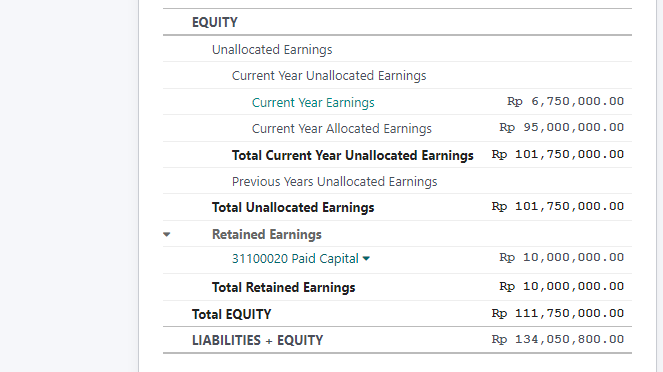Click Paid Capital amount Rp 10,000,000.00

[562, 257]
